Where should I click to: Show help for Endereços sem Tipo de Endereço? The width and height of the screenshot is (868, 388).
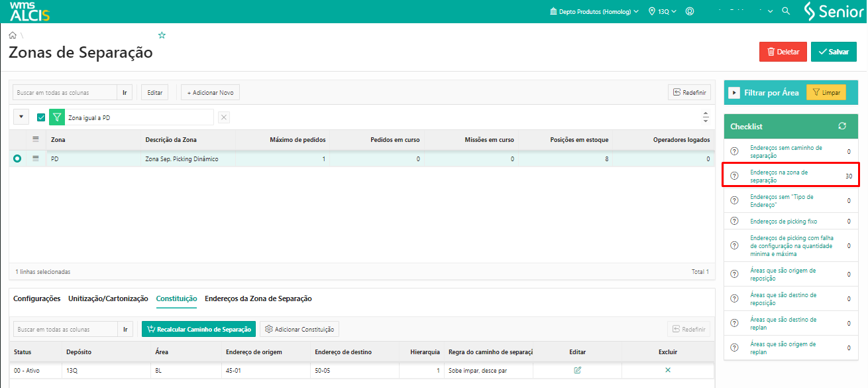pyautogui.click(x=734, y=200)
